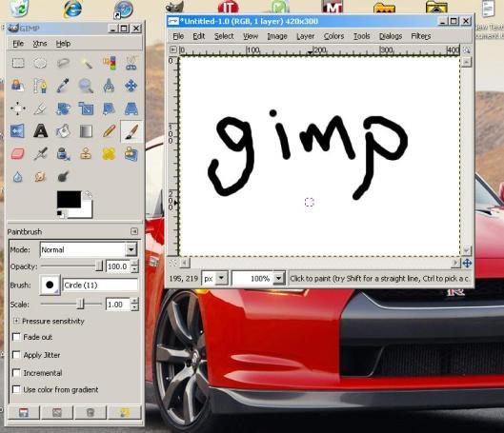Select the Eraser tool
504x433 pixels.
[x=18, y=154]
